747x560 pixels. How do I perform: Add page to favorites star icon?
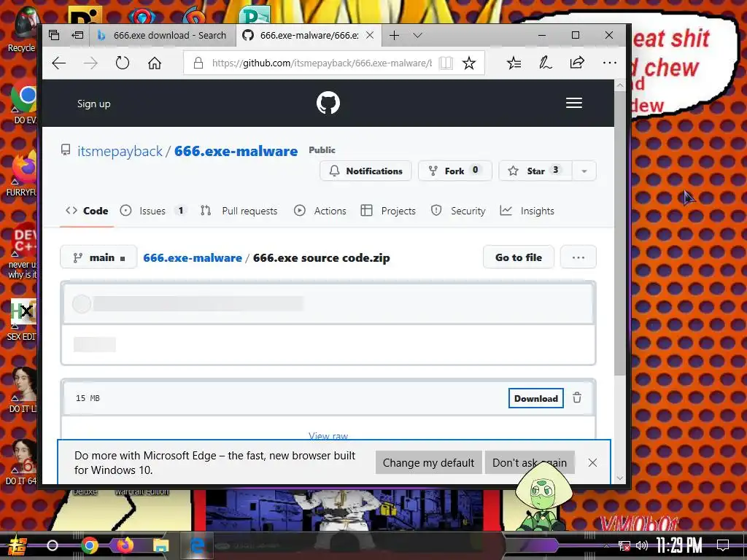pos(469,63)
